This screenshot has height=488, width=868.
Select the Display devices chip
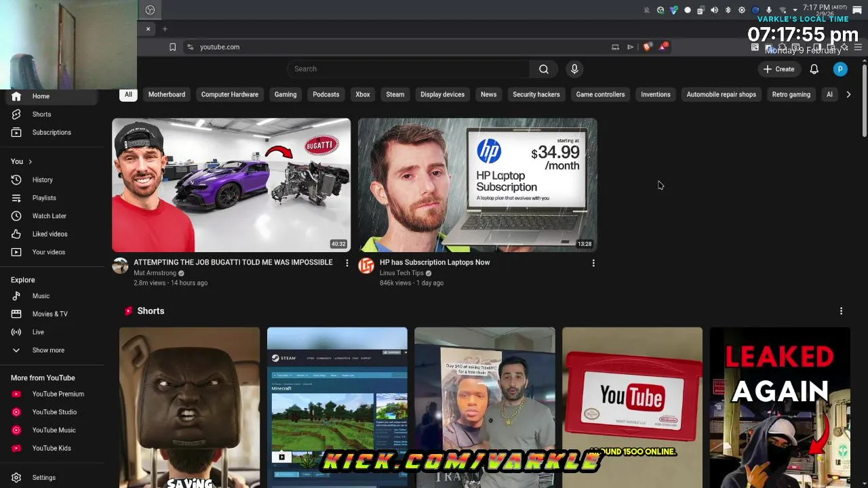(x=442, y=94)
